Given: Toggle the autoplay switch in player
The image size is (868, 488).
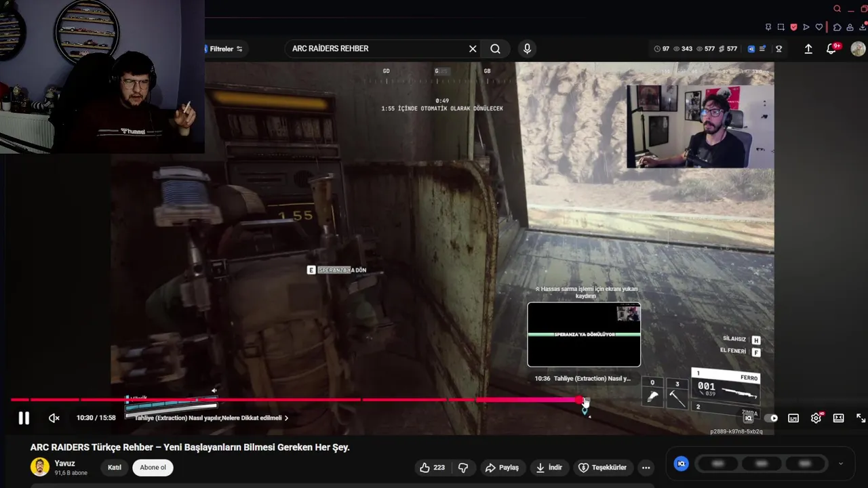Looking at the screenshot, I should click(x=771, y=418).
